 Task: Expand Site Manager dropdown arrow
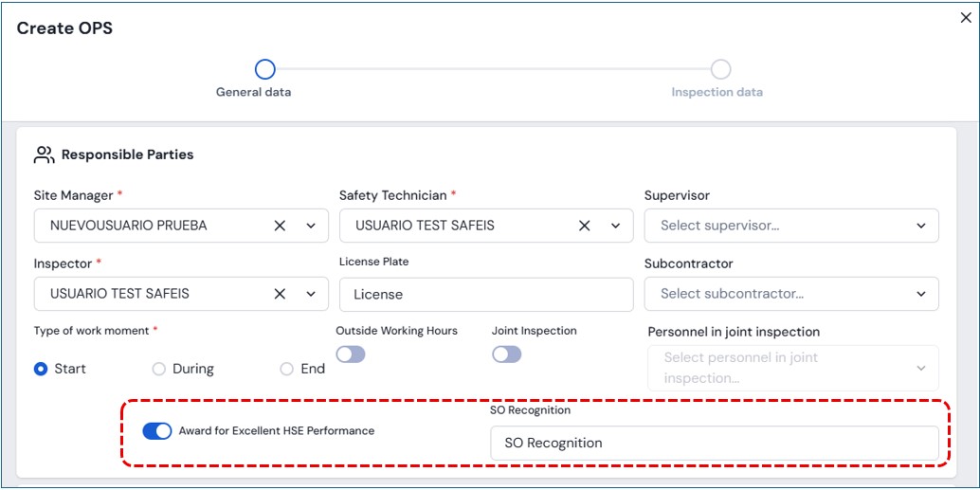(311, 226)
